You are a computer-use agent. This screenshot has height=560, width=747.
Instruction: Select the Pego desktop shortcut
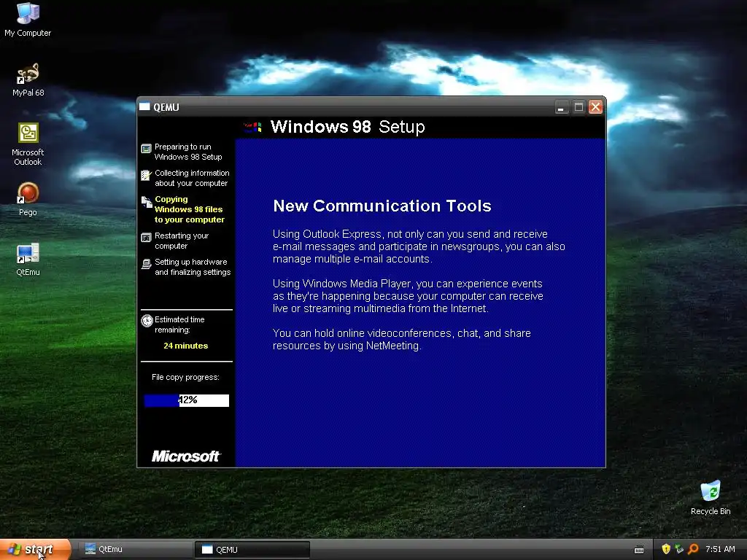(x=28, y=200)
